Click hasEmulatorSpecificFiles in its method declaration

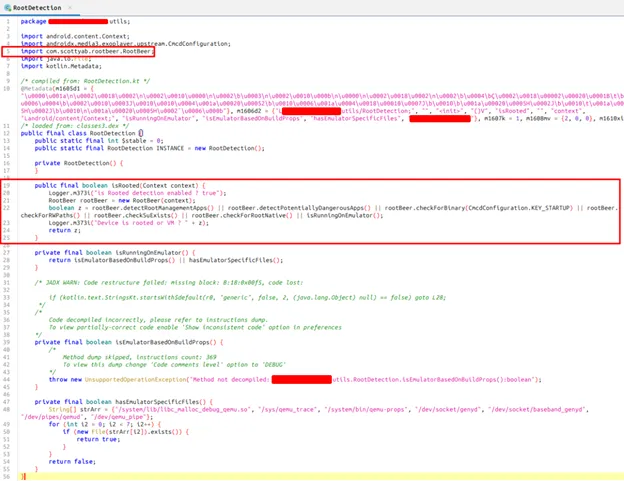(157, 402)
